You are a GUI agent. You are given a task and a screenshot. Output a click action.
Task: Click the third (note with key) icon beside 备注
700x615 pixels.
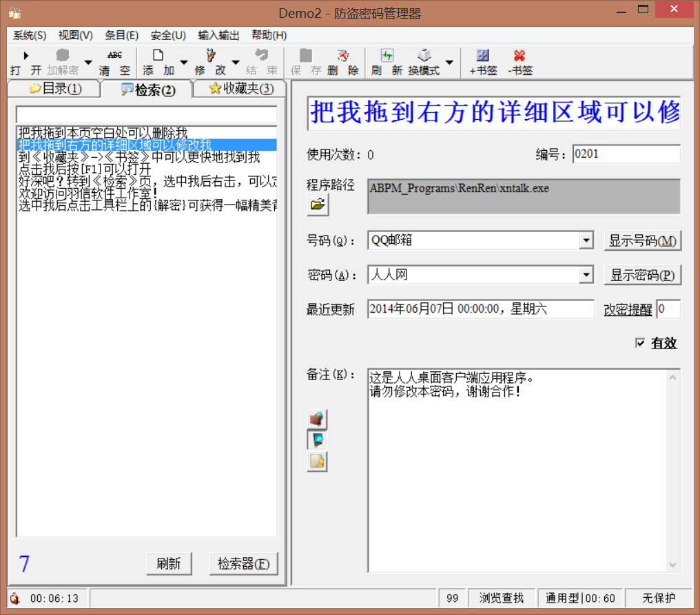coord(318,461)
